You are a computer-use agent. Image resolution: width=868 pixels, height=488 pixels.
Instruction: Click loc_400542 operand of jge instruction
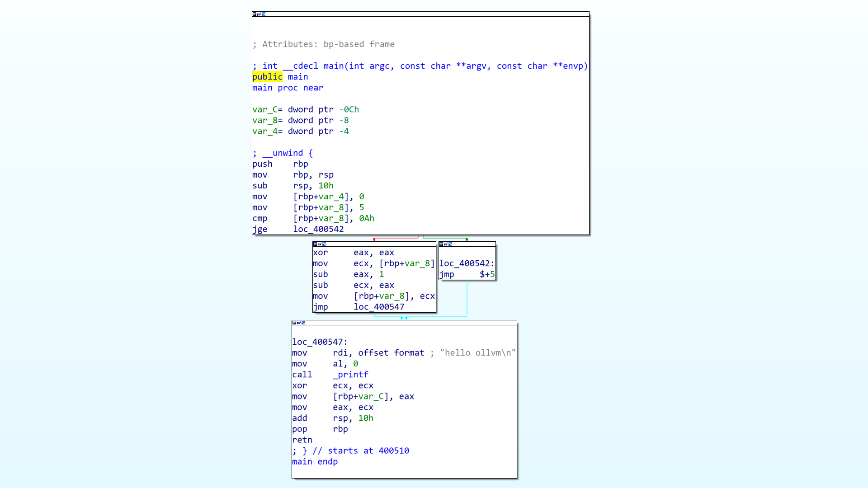click(318, 229)
